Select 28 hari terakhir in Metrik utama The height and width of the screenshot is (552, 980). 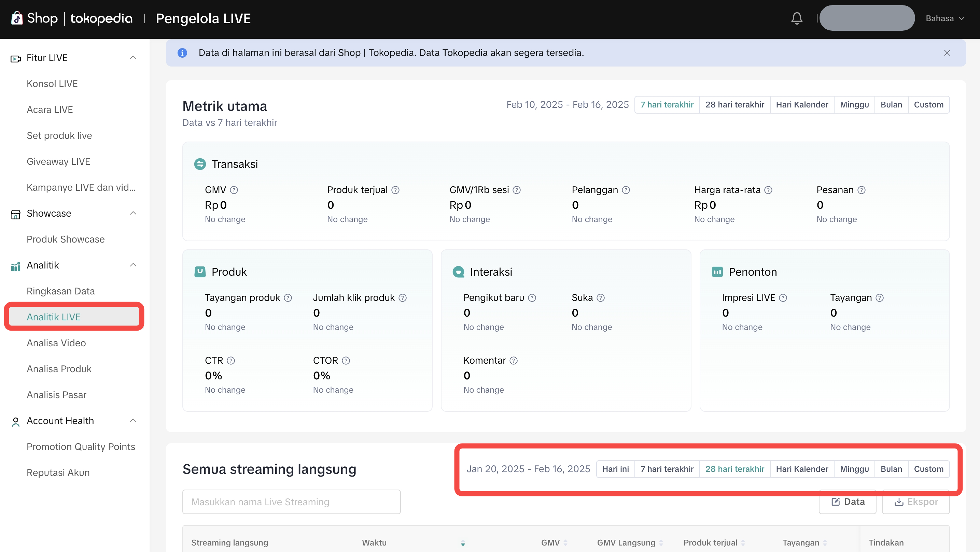734,105
